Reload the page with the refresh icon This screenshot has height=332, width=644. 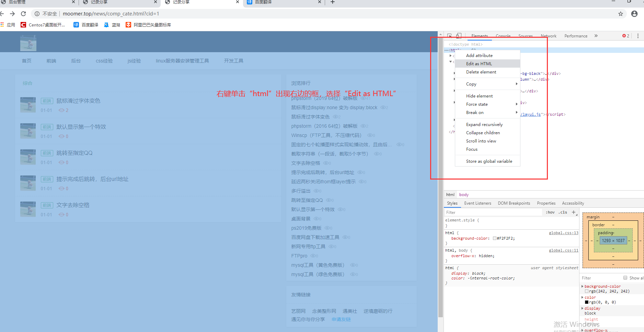point(23,14)
